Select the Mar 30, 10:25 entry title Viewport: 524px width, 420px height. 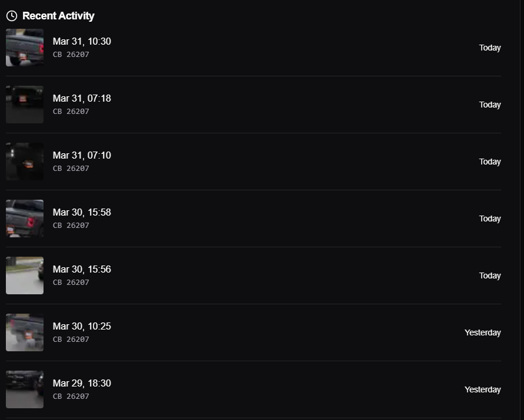[82, 326]
